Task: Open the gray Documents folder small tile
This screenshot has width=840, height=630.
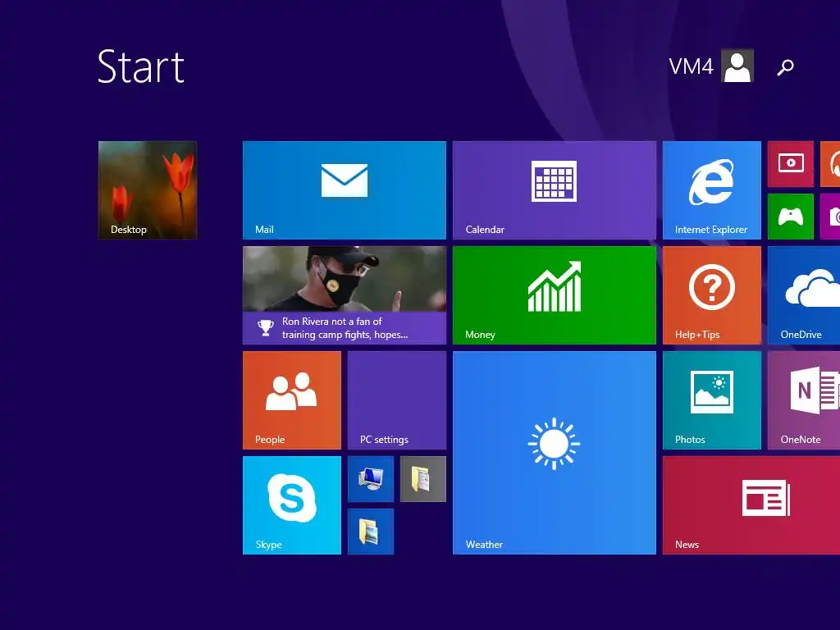Action: (x=422, y=479)
